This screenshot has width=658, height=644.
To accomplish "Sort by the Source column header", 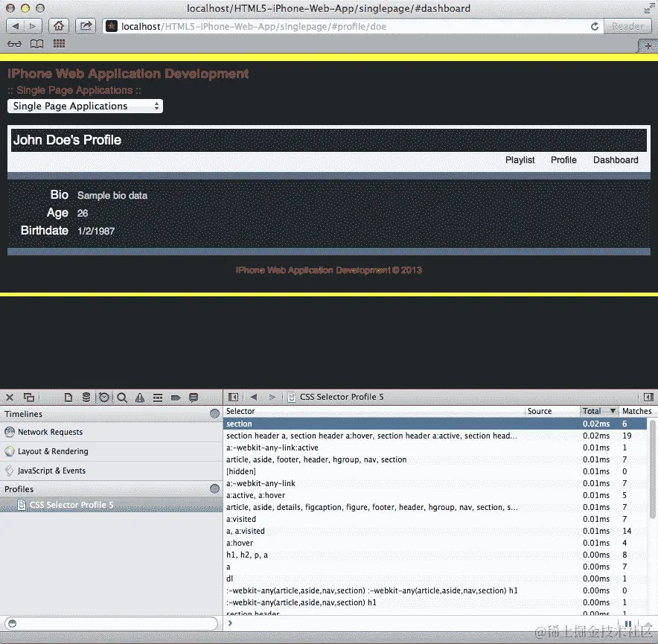I will 552,411.
